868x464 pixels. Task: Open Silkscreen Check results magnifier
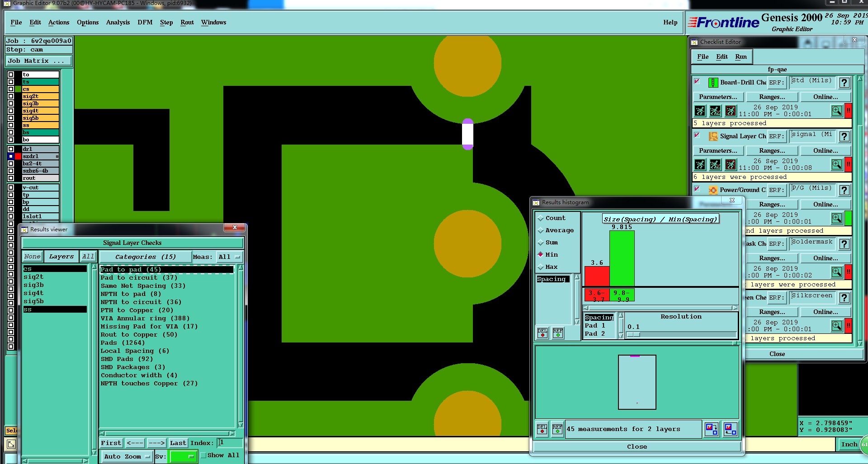point(837,326)
